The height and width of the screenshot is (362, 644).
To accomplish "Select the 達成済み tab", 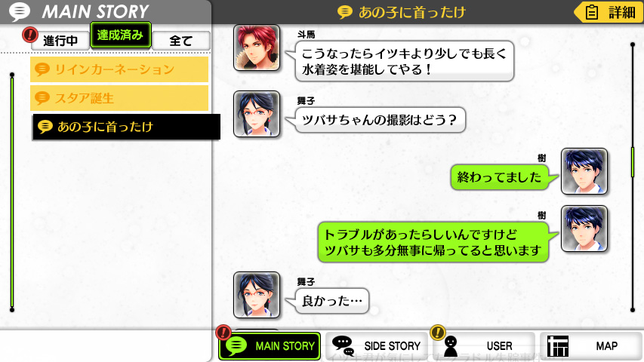I will pyautogui.click(x=120, y=35).
